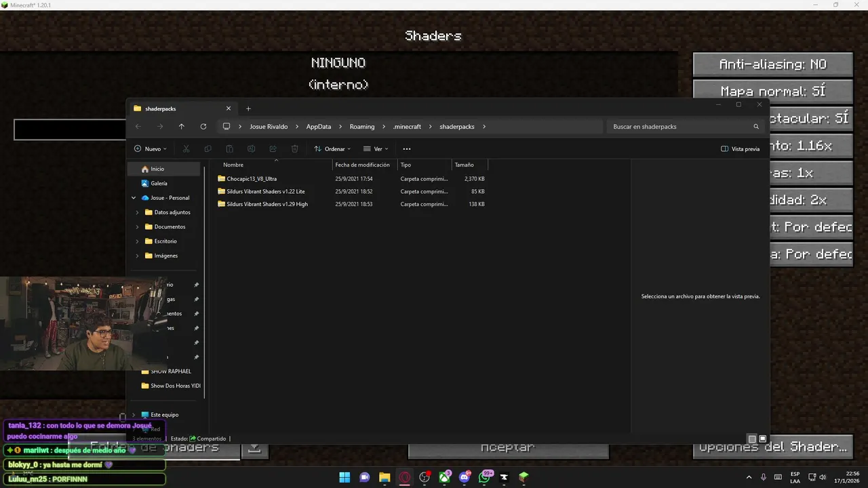Switch to large icons view in status bar
Viewport: 868px width, 488px height.
pyautogui.click(x=762, y=439)
